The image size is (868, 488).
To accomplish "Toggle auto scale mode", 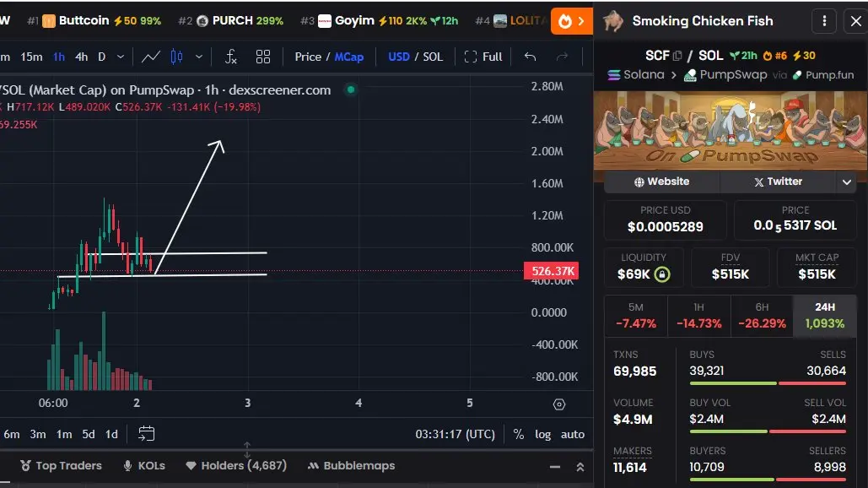I will point(573,434).
